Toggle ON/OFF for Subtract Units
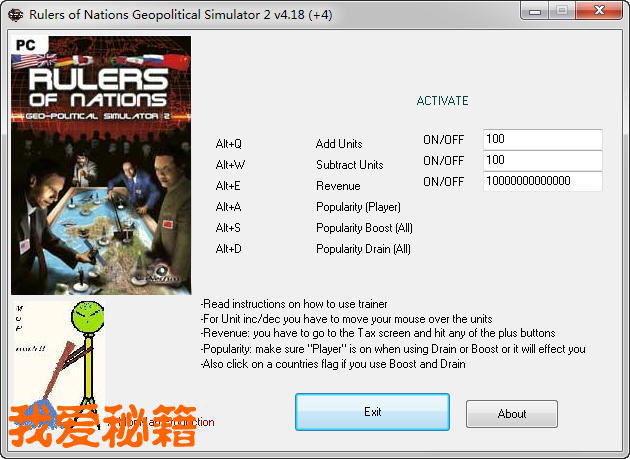Viewport: 630px width, 459px height. coord(443,161)
